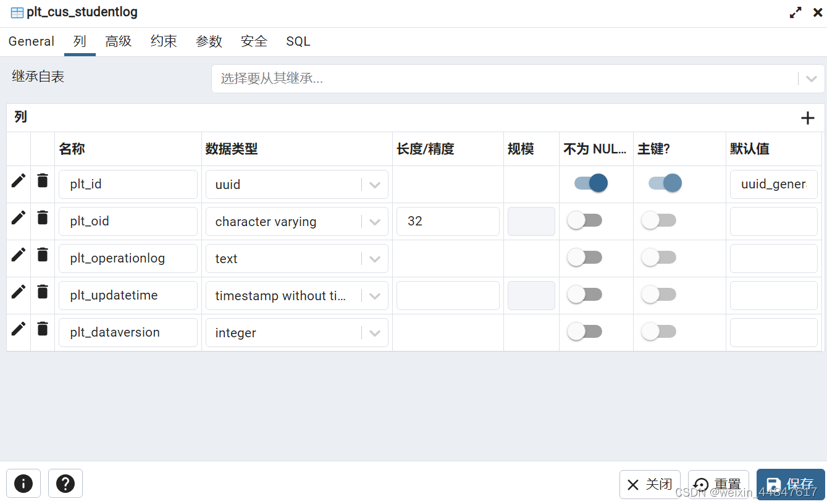Open help with the question mark icon
This screenshot has height=504, width=827.
click(65, 483)
